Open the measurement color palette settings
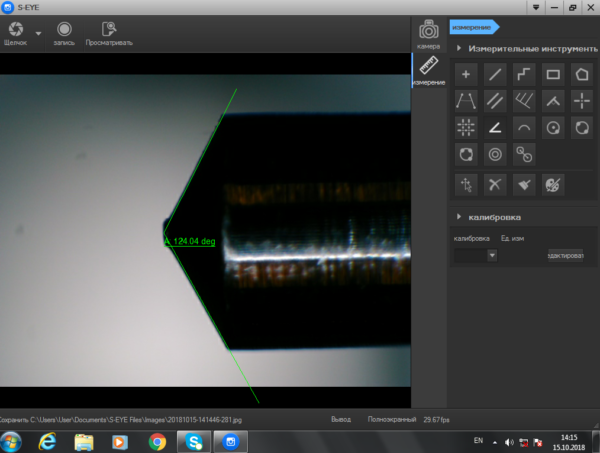The width and height of the screenshot is (600, 453). point(553,185)
